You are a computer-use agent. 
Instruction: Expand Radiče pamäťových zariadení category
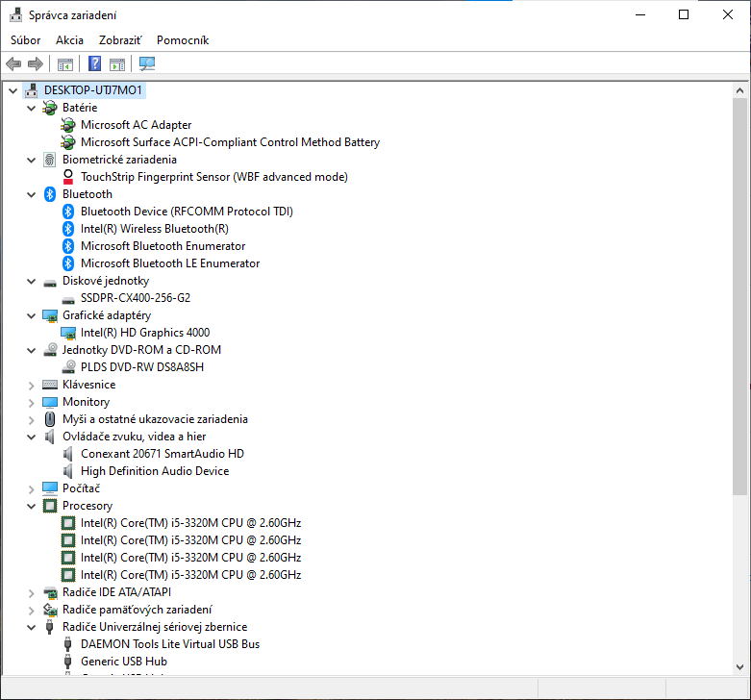coord(31,611)
